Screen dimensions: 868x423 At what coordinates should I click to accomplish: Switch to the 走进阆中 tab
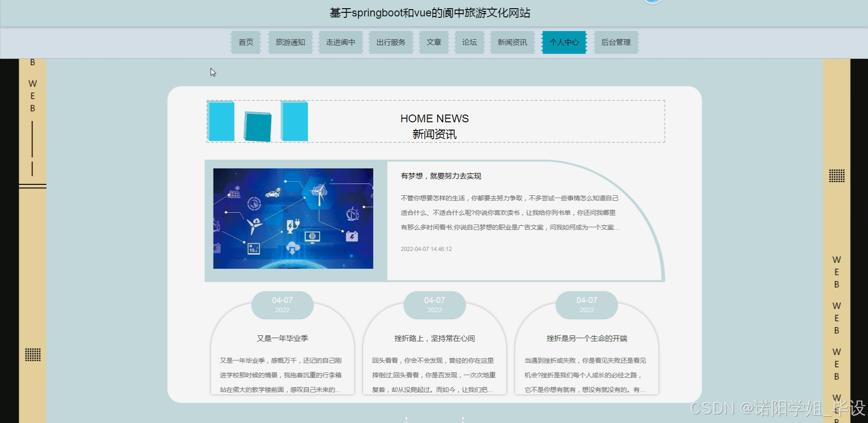(x=340, y=42)
